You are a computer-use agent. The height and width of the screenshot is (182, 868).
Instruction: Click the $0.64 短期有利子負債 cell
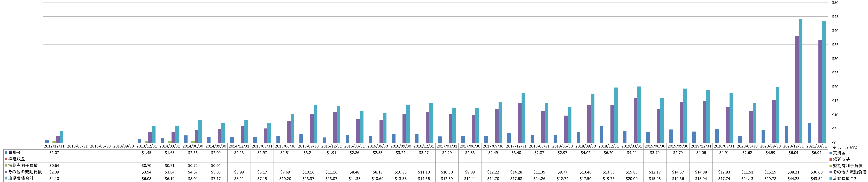click(x=54, y=166)
